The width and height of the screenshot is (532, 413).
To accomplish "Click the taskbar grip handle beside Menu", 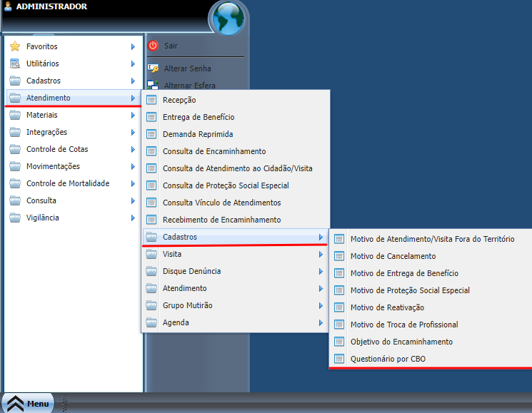I will point(64,403).
